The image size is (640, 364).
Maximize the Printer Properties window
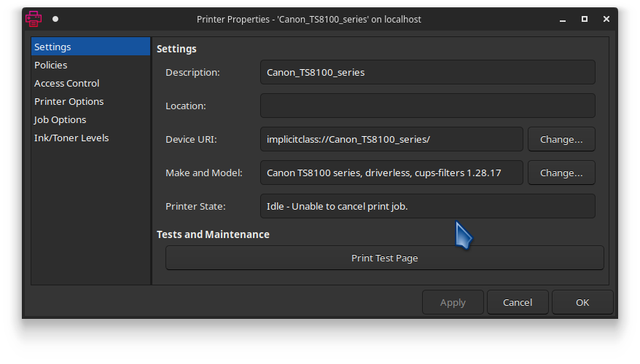[585, 19]
